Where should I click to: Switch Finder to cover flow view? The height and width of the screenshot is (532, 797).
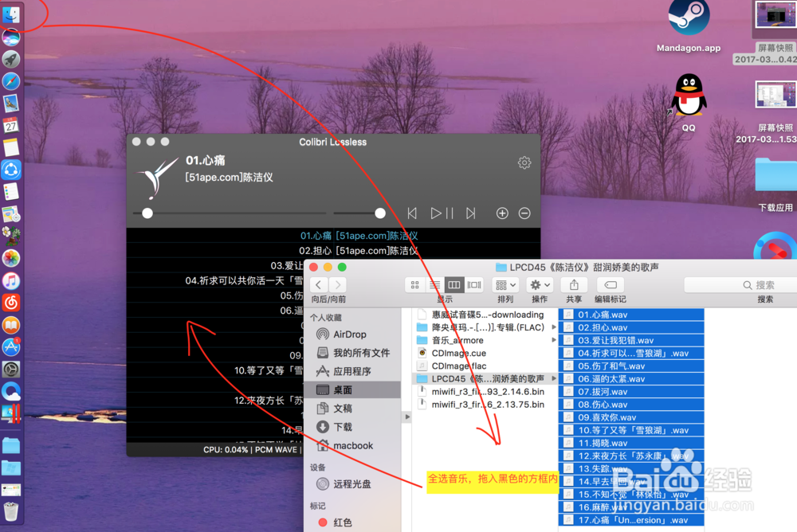pyautogui.click(x=473, y=284)
